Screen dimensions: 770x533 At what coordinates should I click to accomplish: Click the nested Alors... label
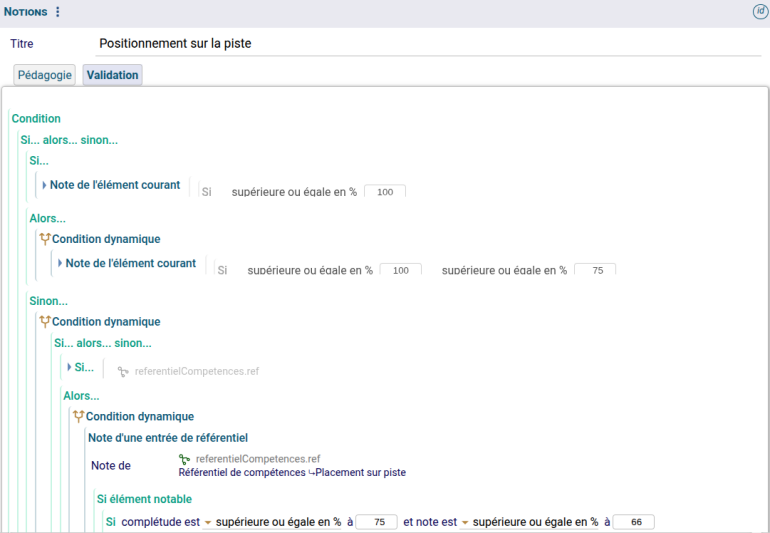[x=81, y=395]
